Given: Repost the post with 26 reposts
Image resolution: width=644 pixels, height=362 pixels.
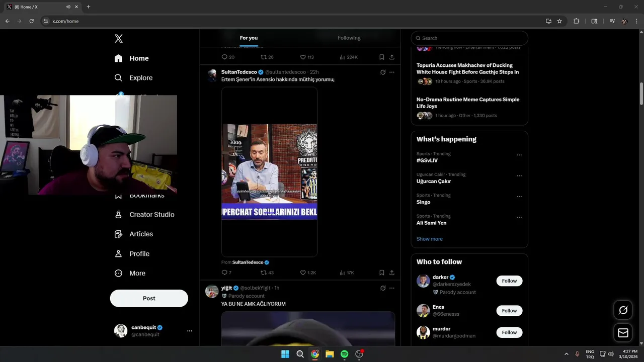Looking at the screenshot, I should [x=267, y=57].
